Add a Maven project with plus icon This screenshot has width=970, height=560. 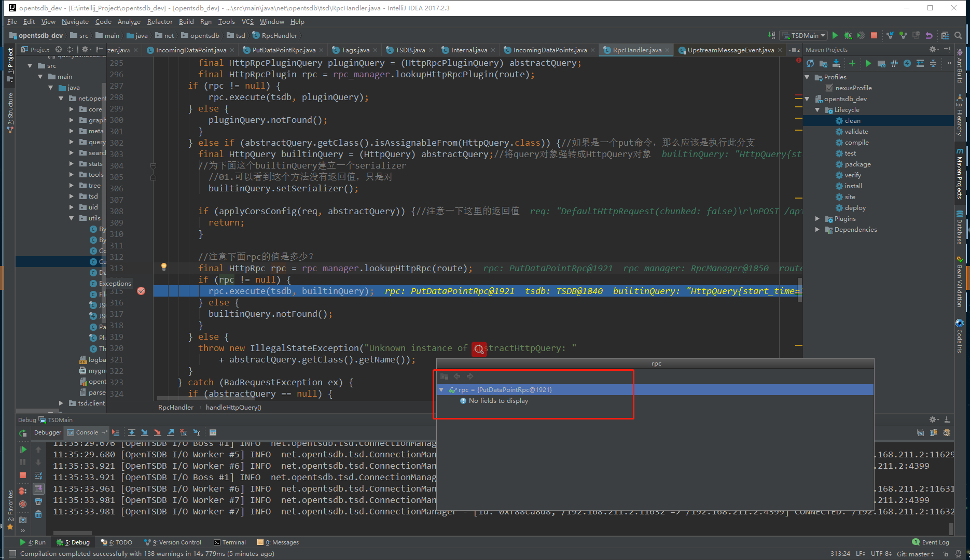852,63
